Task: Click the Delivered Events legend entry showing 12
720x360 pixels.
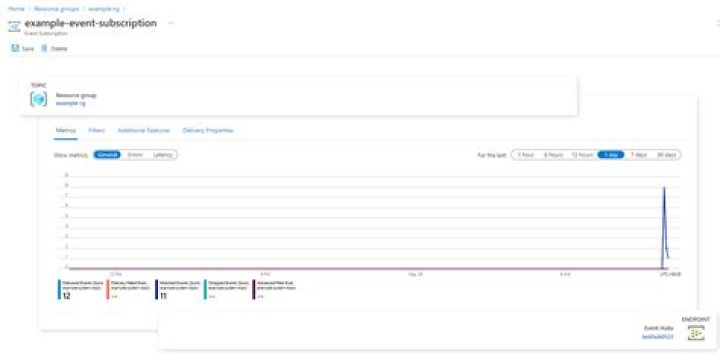Action: (81, 290)
